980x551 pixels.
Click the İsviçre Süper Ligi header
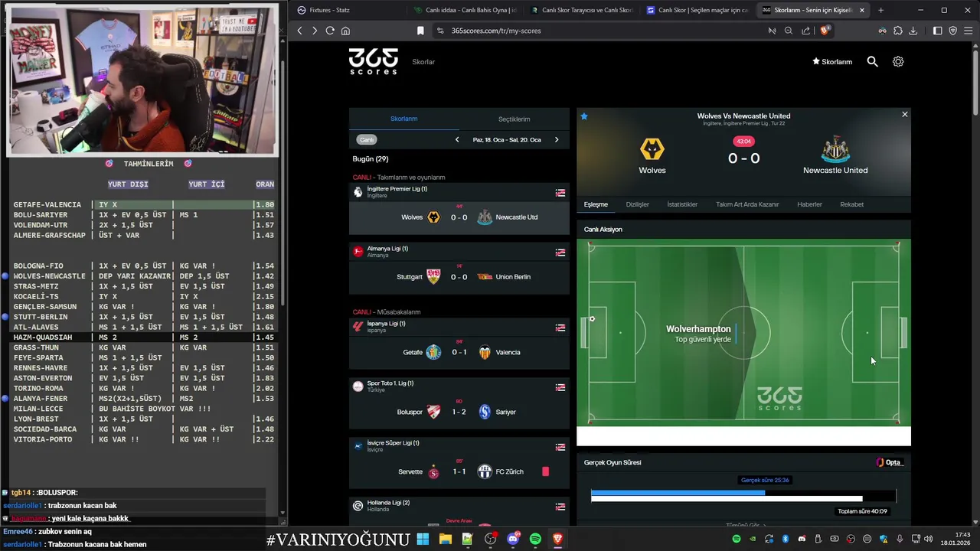pyautogui.click(x=459, y=446)
